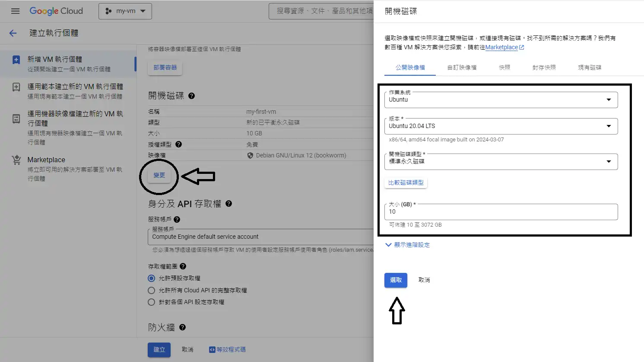Screen dimensions: 644x362
Task: Click the help icon next to 身分及 API 存取權
Action: (x=228, y=204)
